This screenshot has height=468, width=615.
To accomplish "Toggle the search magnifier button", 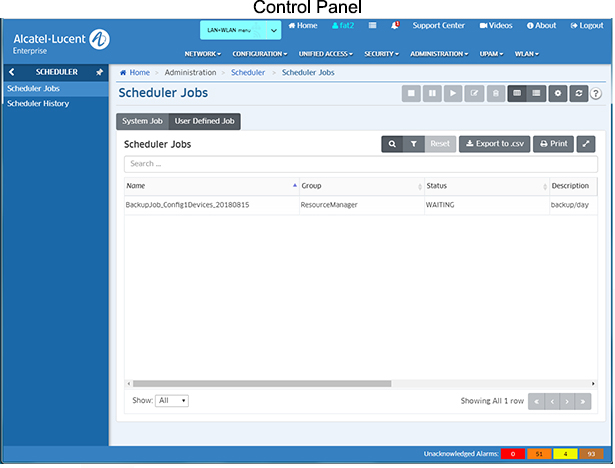I will (x=392, y=144).
